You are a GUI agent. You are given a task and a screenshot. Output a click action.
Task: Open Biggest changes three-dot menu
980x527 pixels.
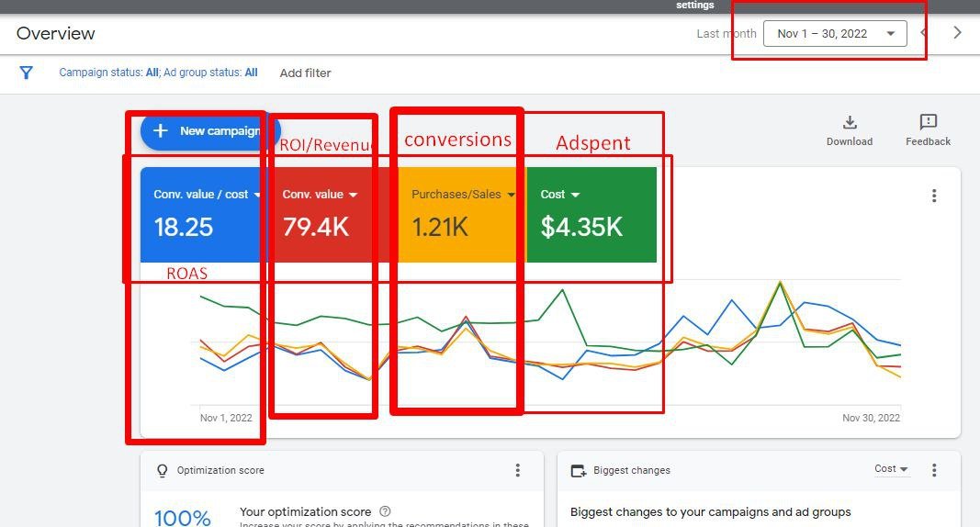point(934,470)
